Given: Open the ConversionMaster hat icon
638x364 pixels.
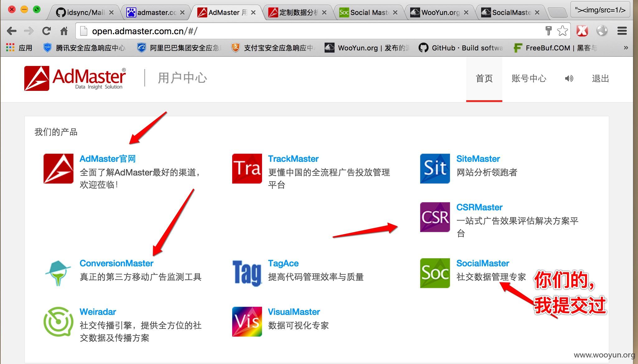Looking at the screenshot, I should coord(59,273).
